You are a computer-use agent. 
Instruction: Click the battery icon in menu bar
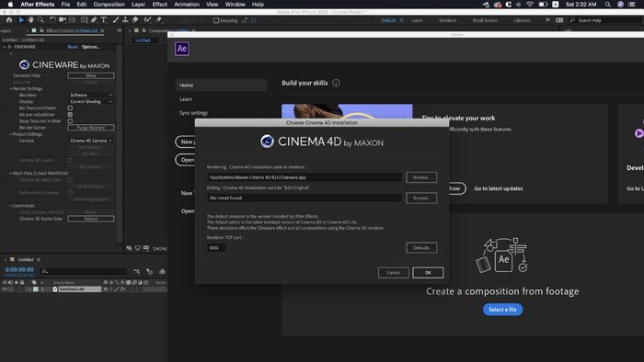[543, 4]
